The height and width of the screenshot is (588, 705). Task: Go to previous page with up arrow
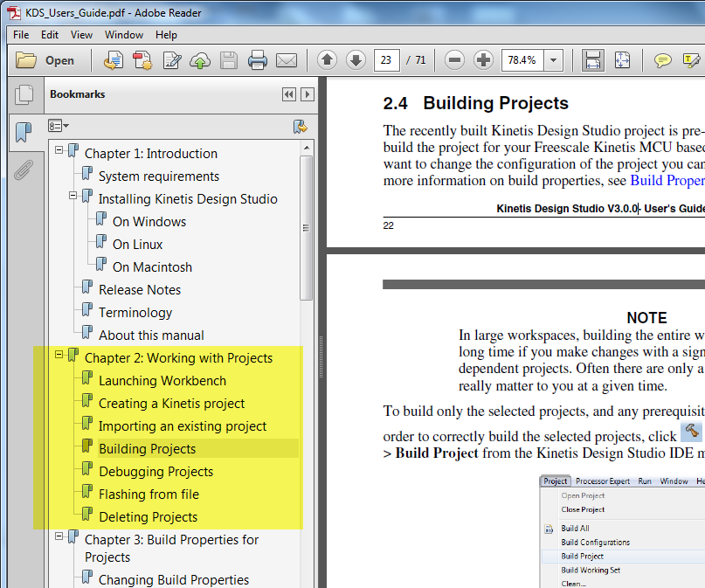[x=327, y=59]
